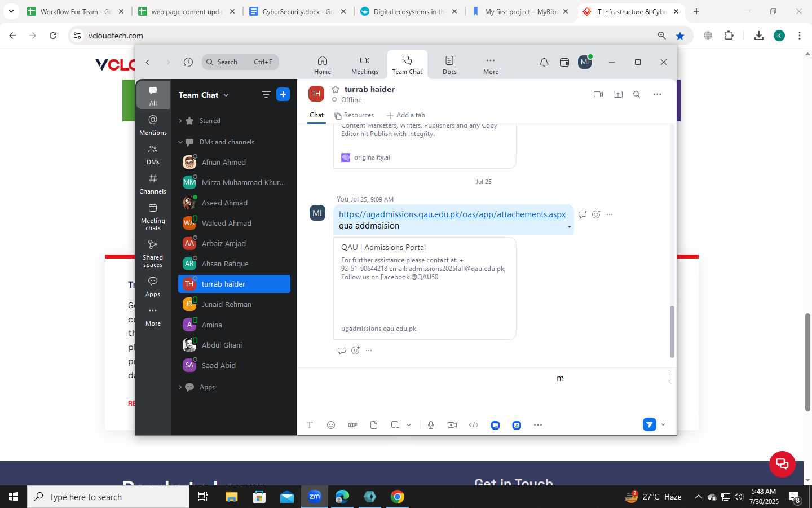Open Resources tab in chat

354,115
